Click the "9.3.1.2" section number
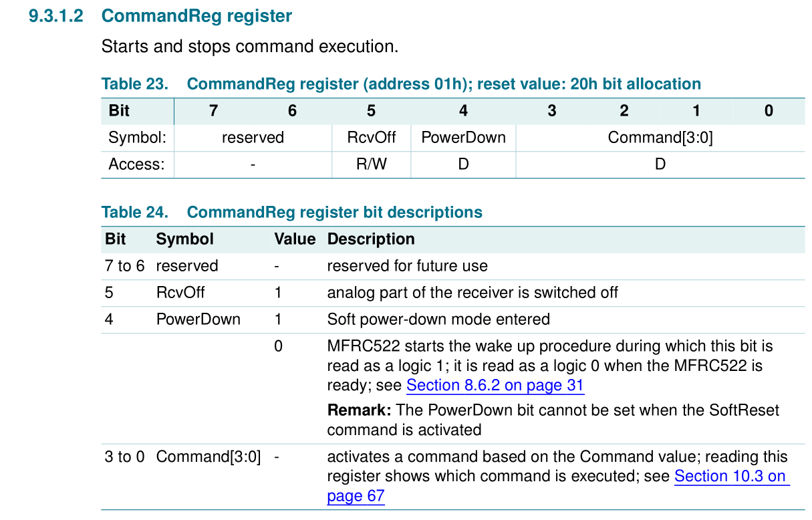 click(x=56, y=16)
